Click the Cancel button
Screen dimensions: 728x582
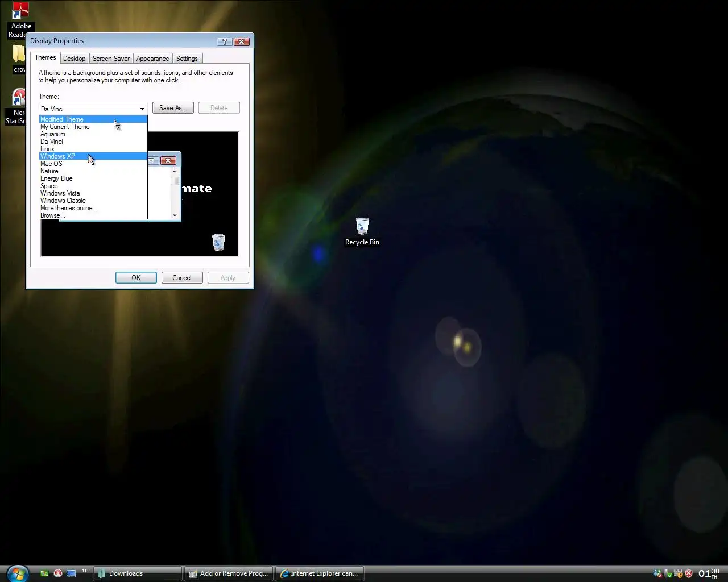point(182,278)
